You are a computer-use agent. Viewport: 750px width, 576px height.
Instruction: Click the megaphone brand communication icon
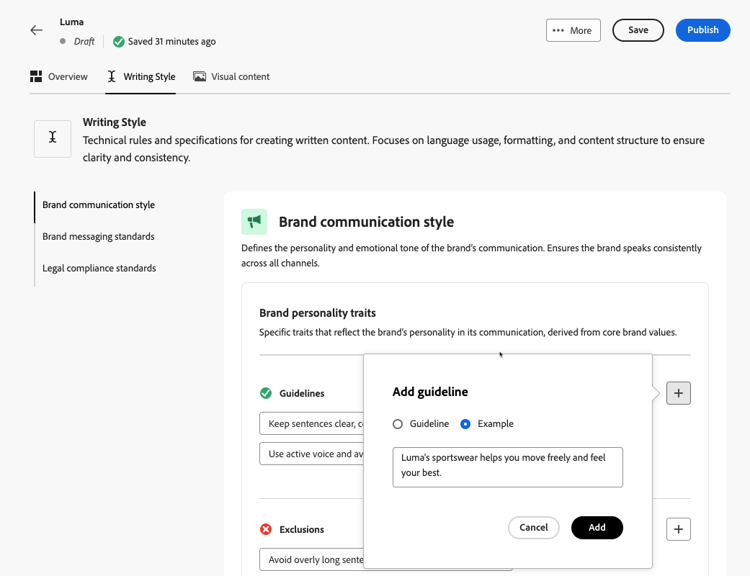pyautogui.click(x=254, y=221)
